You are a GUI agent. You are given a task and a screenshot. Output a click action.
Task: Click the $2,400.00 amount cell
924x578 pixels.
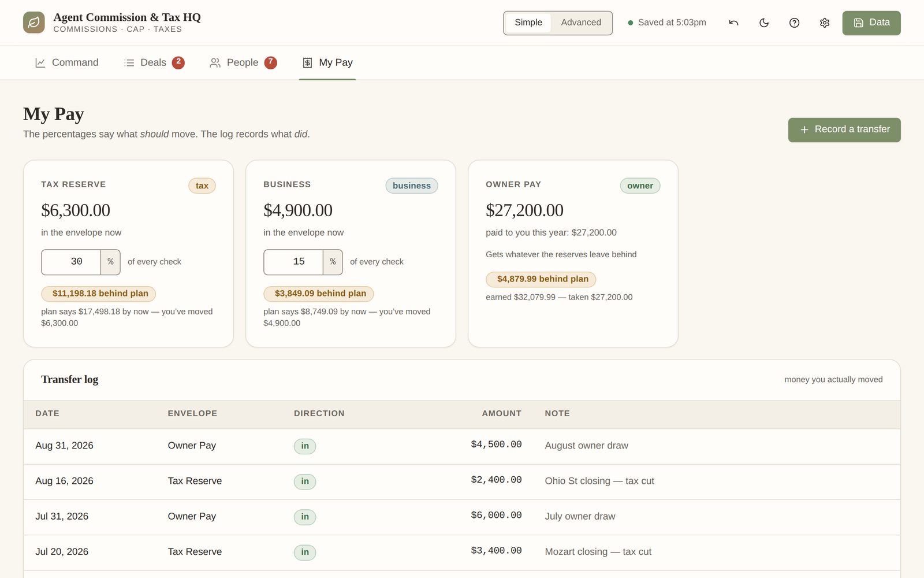click(x=496, y=480)
